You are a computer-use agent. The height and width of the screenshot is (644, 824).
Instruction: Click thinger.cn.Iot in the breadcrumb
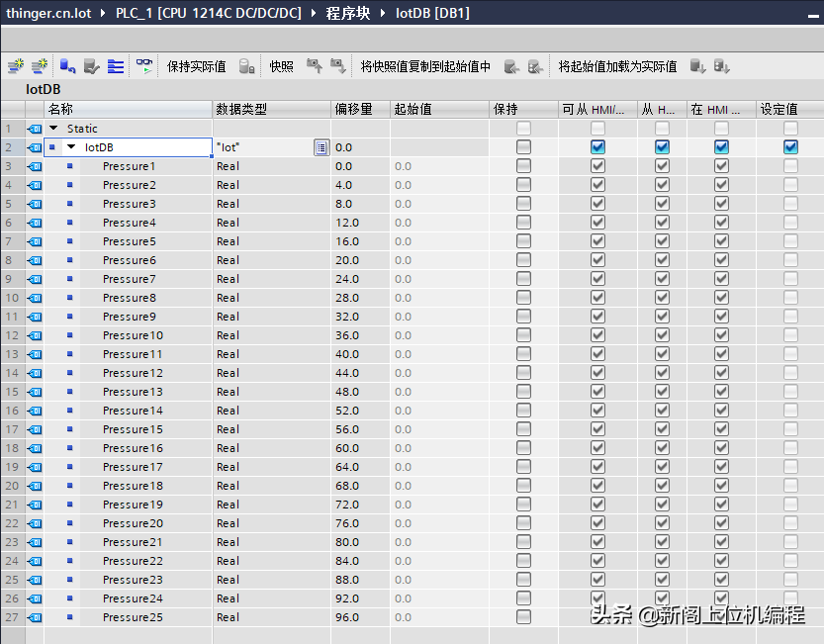48,13
